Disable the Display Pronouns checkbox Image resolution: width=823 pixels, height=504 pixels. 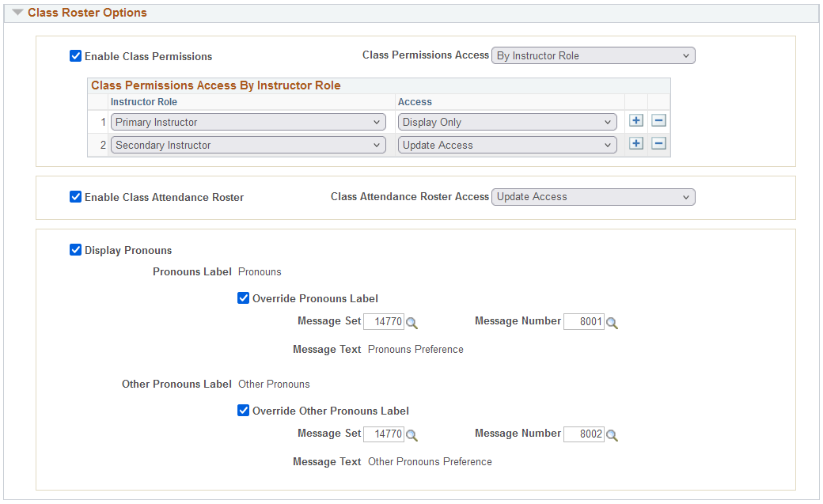(x=76, y=249)
